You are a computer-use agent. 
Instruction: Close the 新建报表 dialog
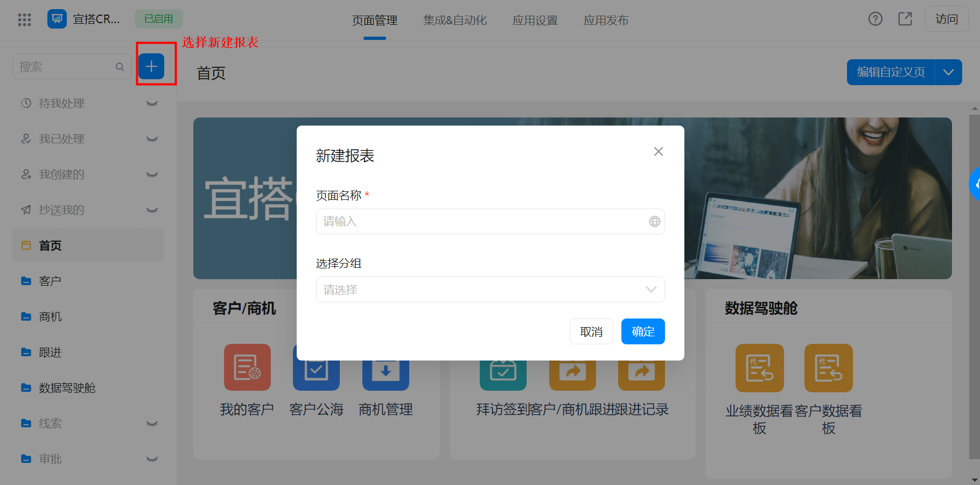coord(659,151)
